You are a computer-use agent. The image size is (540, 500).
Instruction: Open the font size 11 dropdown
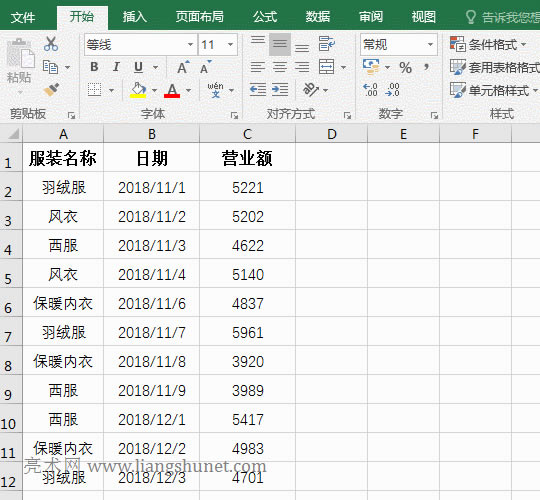pyautogui.click(x=230, y=44)
